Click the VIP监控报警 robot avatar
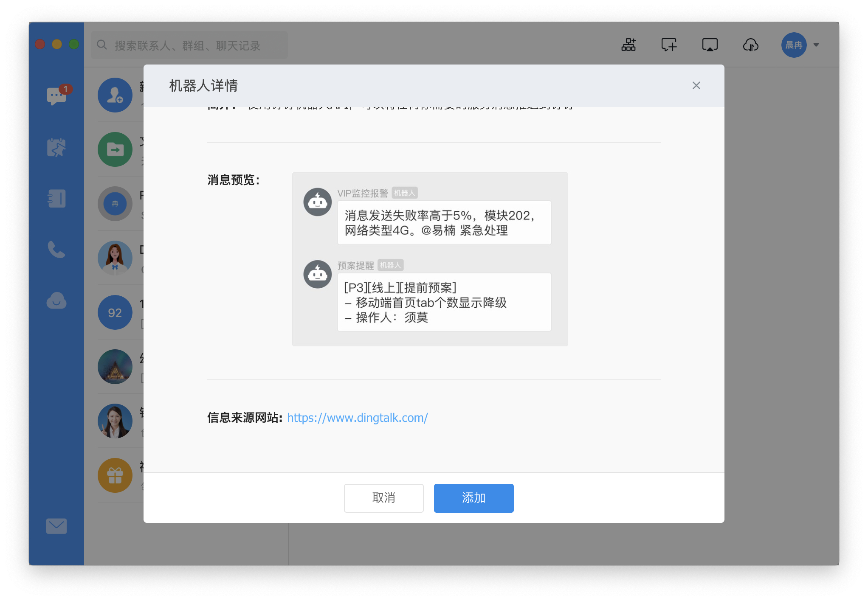This screenshot has width=868, height=601. [317, 202]
